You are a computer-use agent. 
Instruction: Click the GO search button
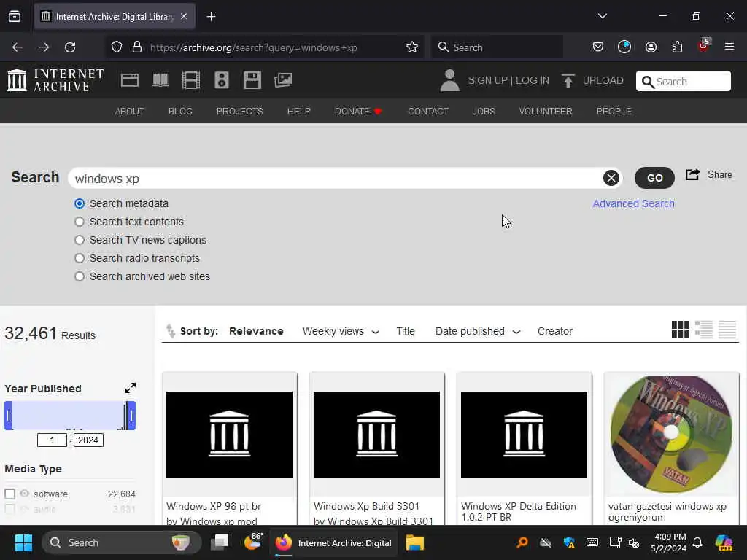[654, 178]
